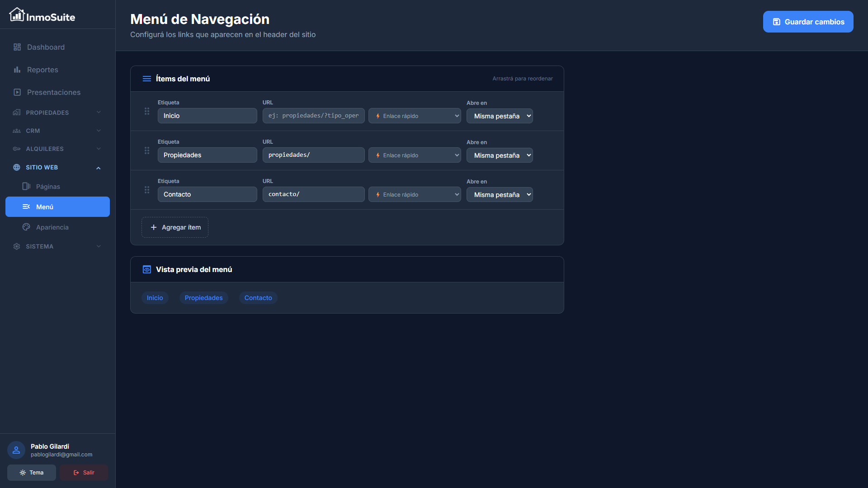Click the InmoSuite house logo icon
The image size is (868, 488).
tap(17, 15)
